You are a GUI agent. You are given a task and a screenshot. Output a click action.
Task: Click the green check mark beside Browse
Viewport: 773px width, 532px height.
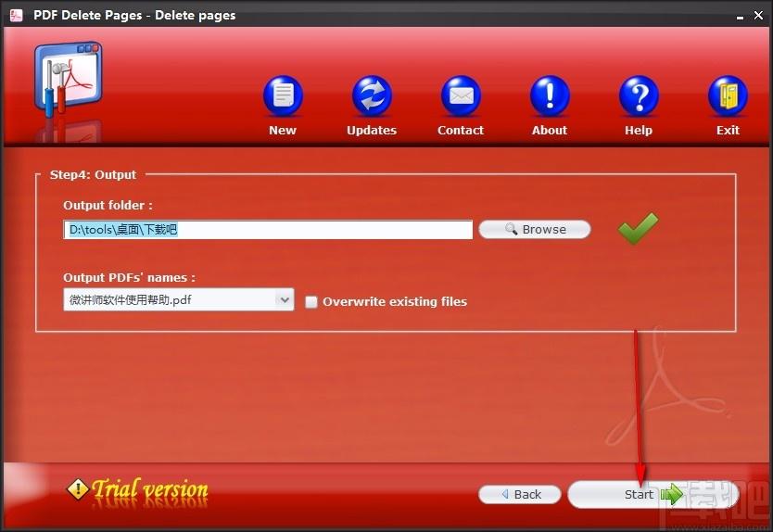pos(638,228)
